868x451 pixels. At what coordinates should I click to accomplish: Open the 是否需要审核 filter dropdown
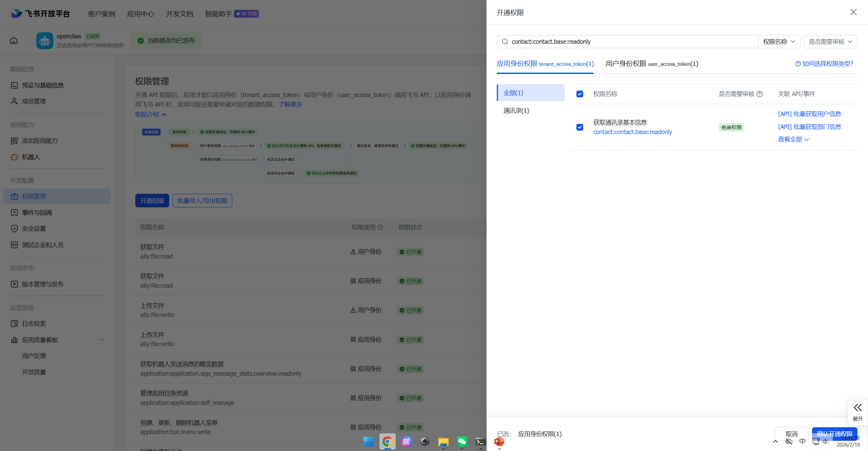[830, 42]
